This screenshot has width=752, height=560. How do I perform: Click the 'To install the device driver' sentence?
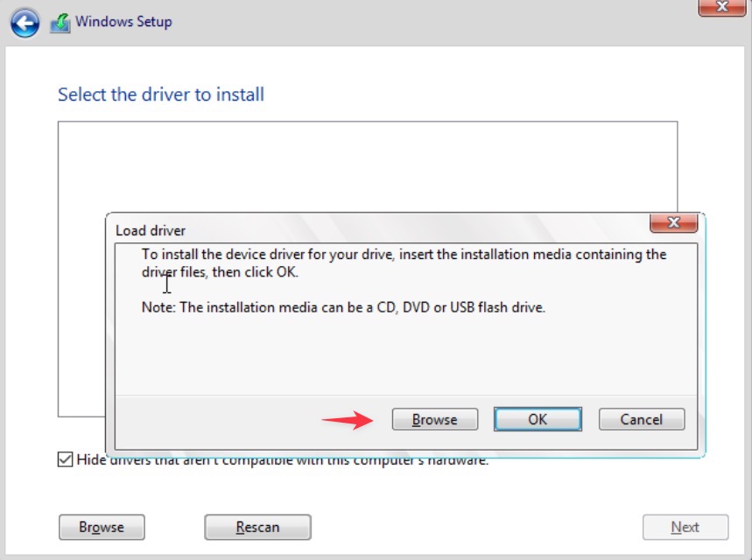404,263
